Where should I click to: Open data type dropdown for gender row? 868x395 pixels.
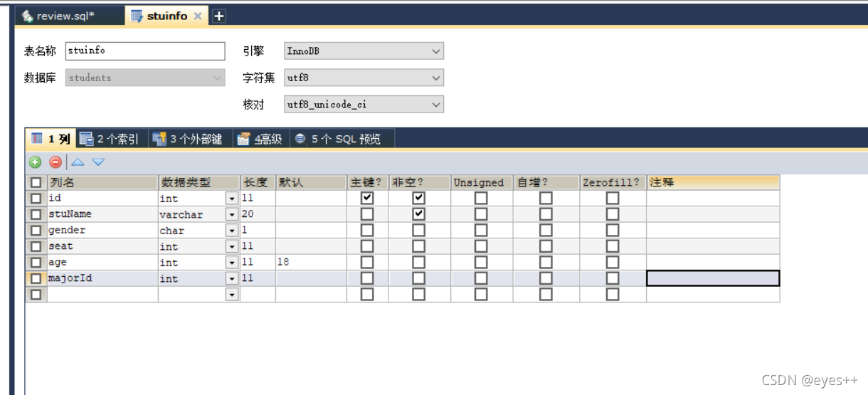[x=232, y=231]
